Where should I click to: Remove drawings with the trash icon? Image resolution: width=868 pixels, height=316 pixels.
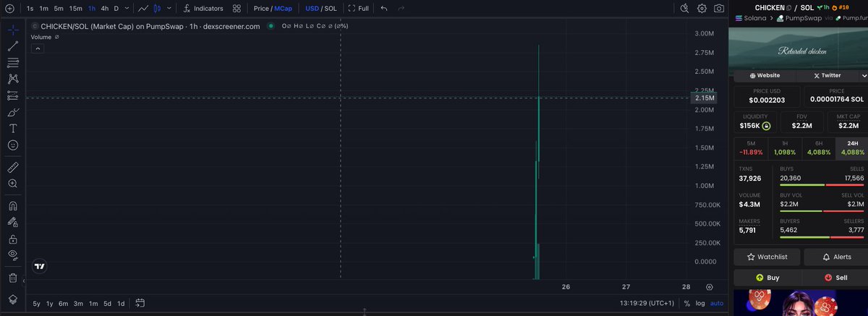13,278
